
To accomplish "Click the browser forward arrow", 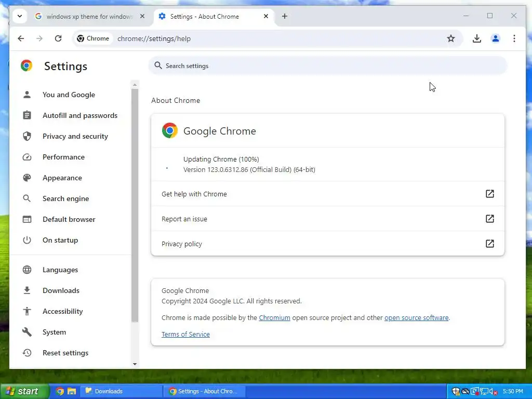I will point(39,38).
